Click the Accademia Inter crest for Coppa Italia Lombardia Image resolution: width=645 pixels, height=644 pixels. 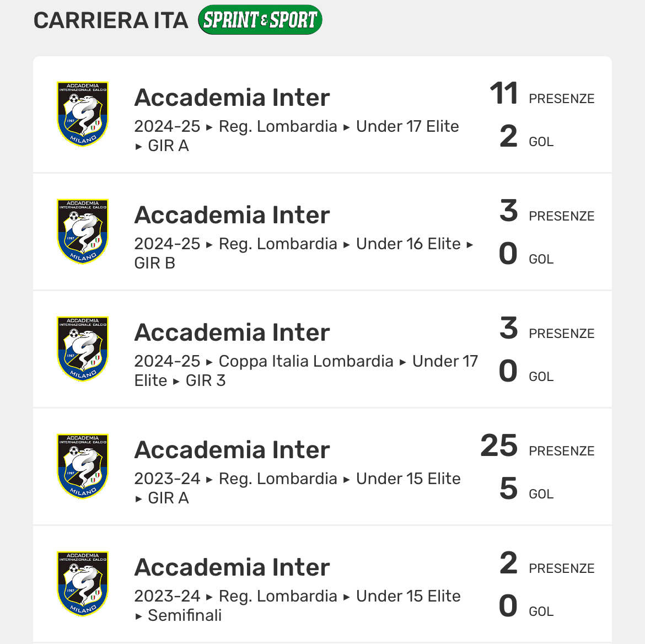coord(83,349)
